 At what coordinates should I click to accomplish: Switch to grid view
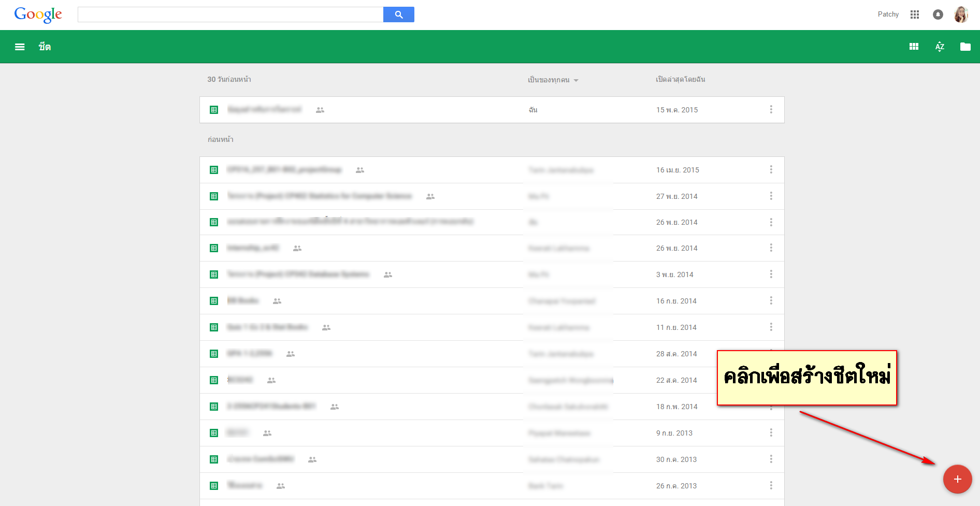(x=914, y=47)
